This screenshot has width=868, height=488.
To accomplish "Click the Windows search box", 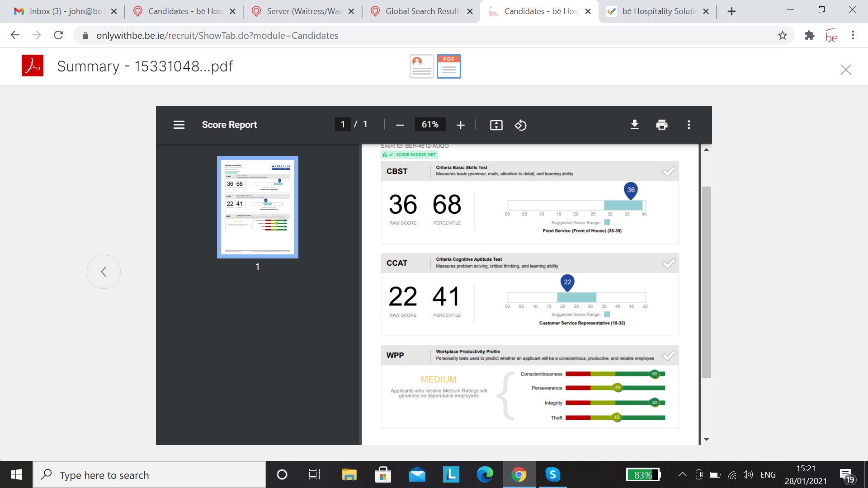I will click(149, 475).
